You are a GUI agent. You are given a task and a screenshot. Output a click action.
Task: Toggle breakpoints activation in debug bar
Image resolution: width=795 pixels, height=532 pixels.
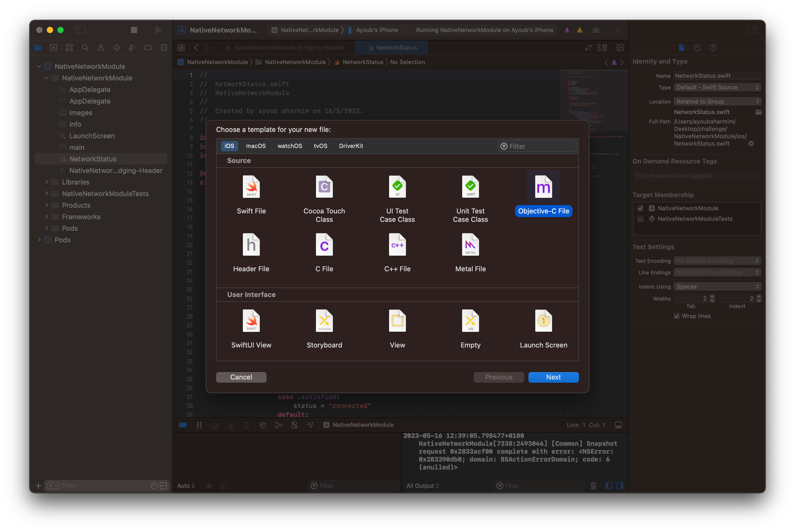(x=182, y=425)
